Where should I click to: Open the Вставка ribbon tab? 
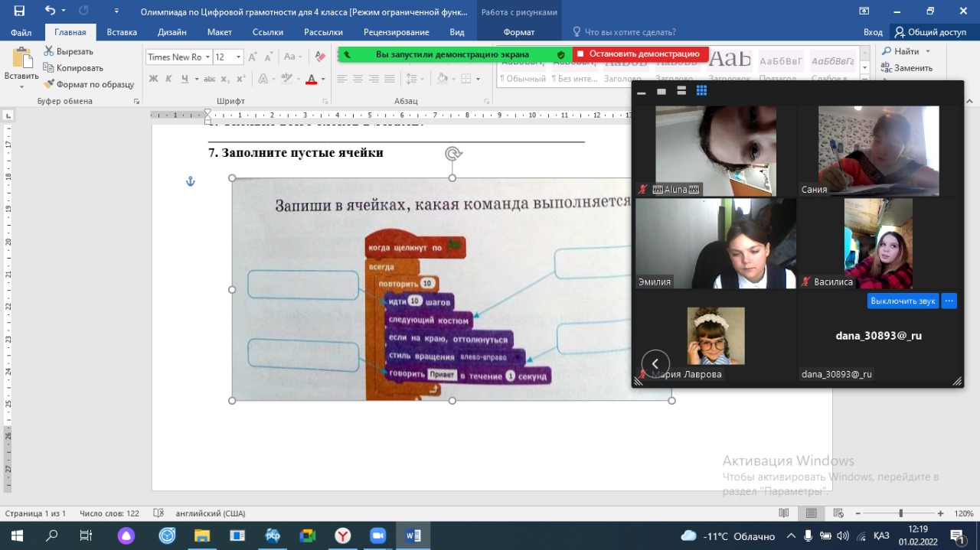click(122, 32)
